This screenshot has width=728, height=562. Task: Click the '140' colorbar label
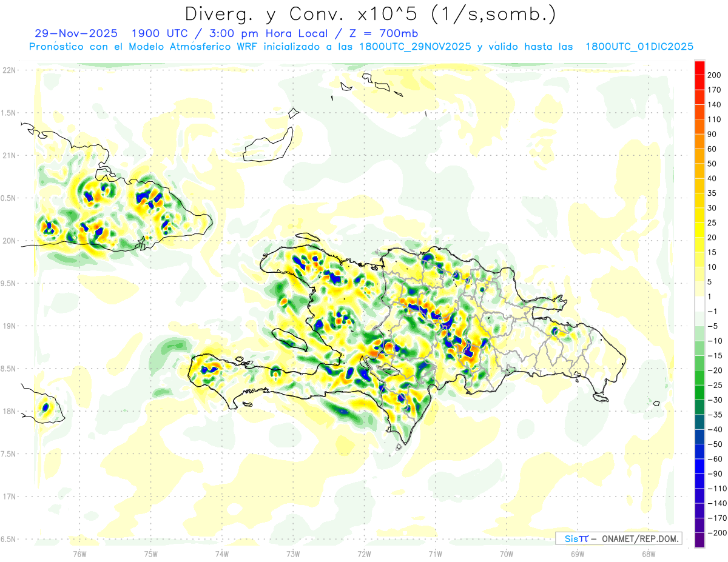[715, 105]
